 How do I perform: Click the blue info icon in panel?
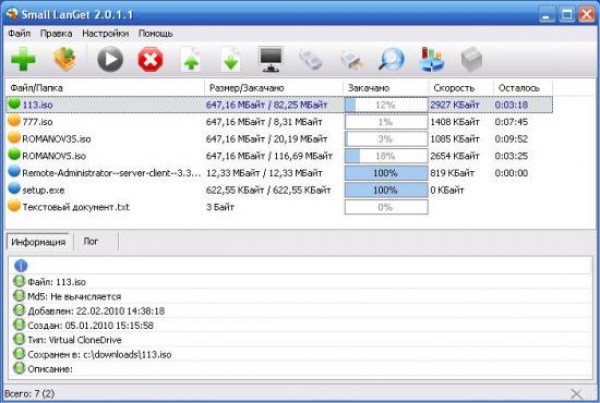[x=21, y=265]
